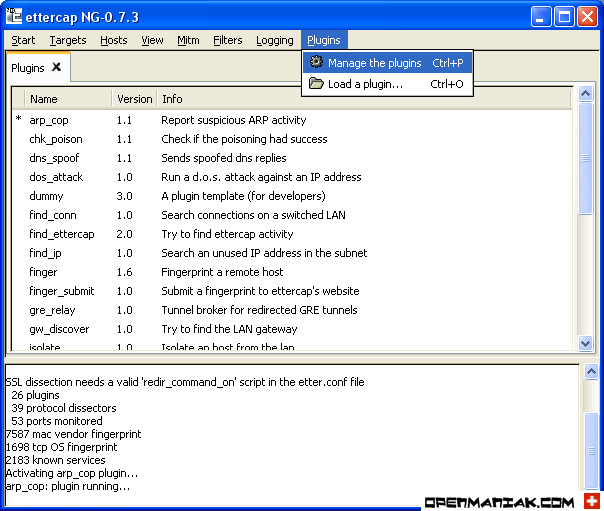
Task: Sort by the Info column header
Action: click(x=364, y=99)
